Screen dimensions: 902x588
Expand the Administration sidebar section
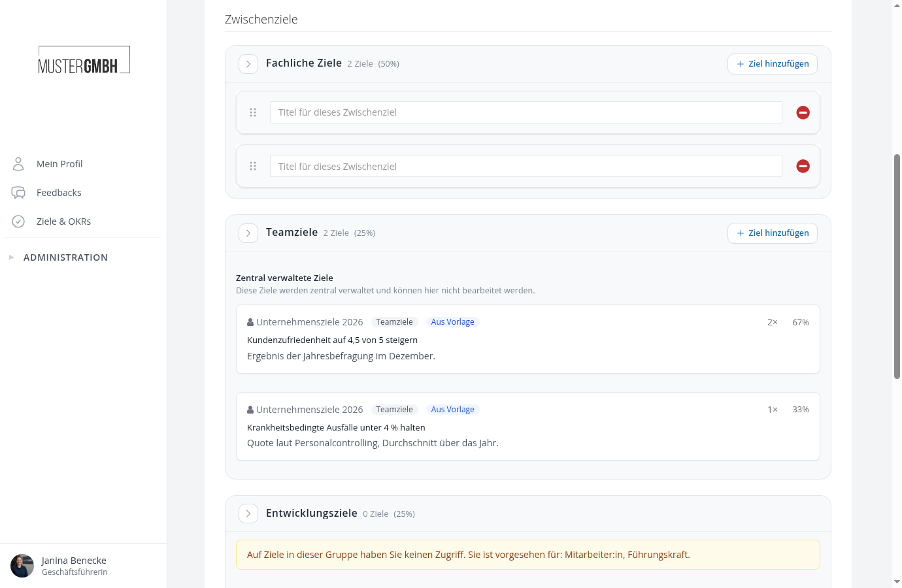(65, 257)
